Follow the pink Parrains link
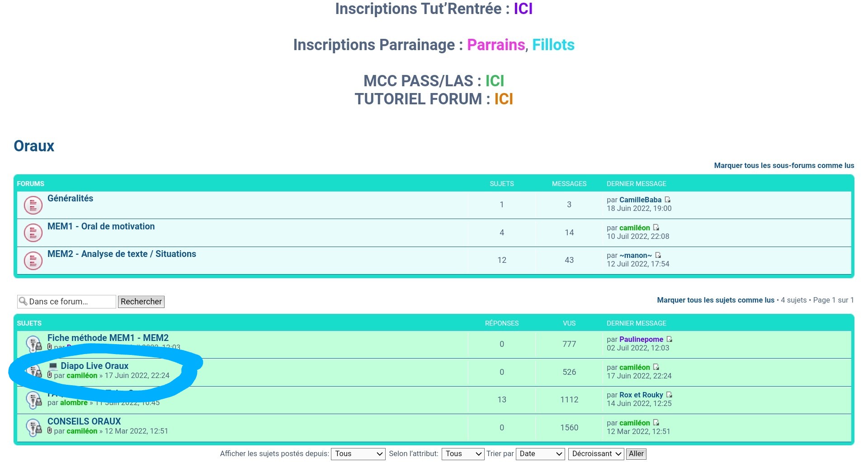Screen dimensions: 868x462 pyautogui.click(x=495, y=45)
